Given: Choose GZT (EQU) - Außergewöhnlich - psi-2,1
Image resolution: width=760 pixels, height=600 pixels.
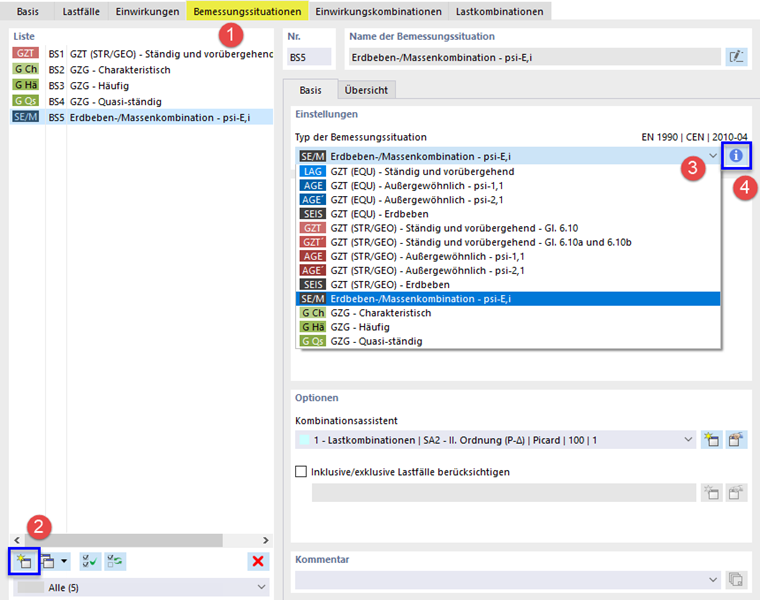Looking at the screenshot, I should tap(508, 200).
